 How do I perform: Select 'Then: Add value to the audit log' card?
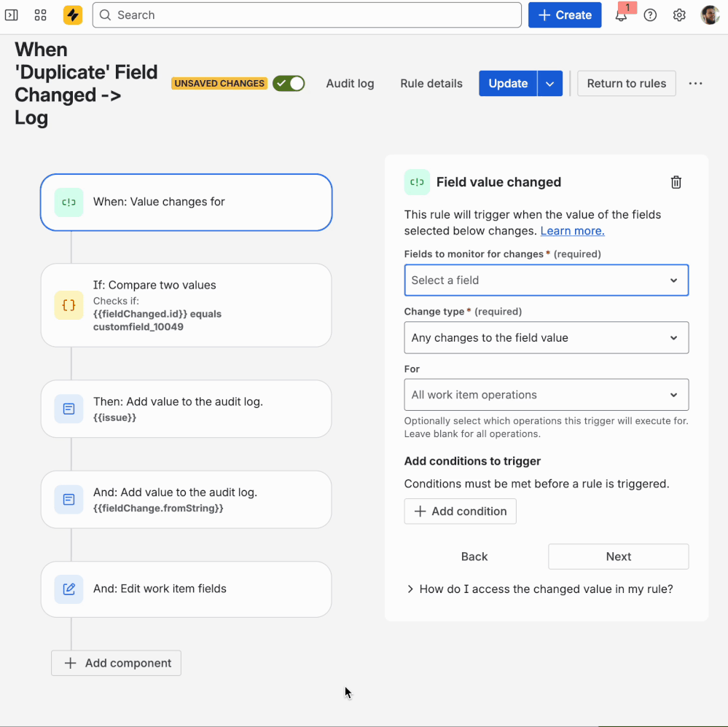coord(186,409)
